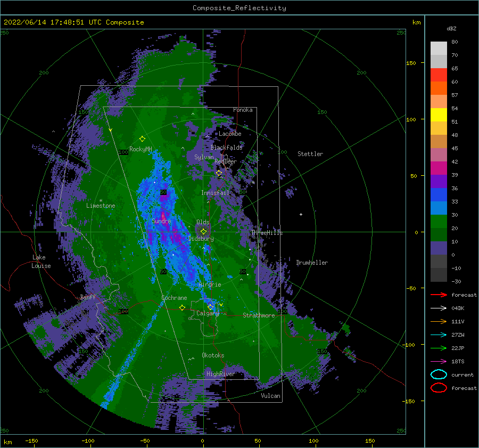Click the yellow radar-center diamond near Olds
479x448 pixels.
(x=203, y=232)
